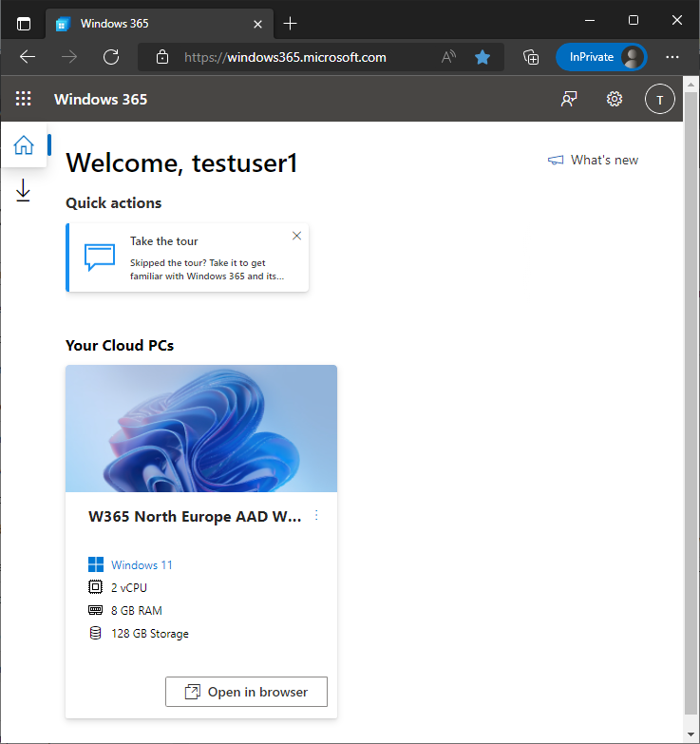Click the page scrollbar down arrow
The width and height of the screenshot is (700, 744).
click(691, 734)
